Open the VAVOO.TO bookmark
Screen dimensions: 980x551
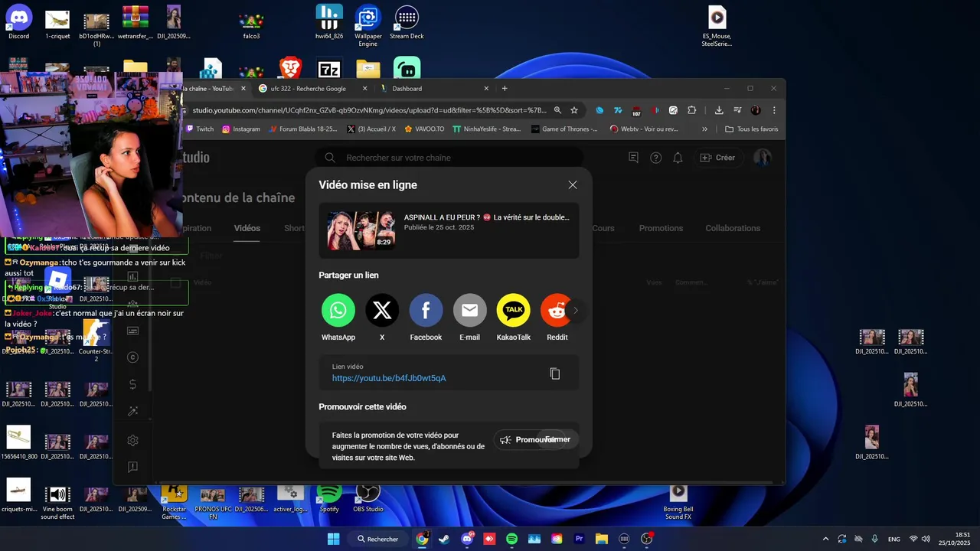[424, 129]
